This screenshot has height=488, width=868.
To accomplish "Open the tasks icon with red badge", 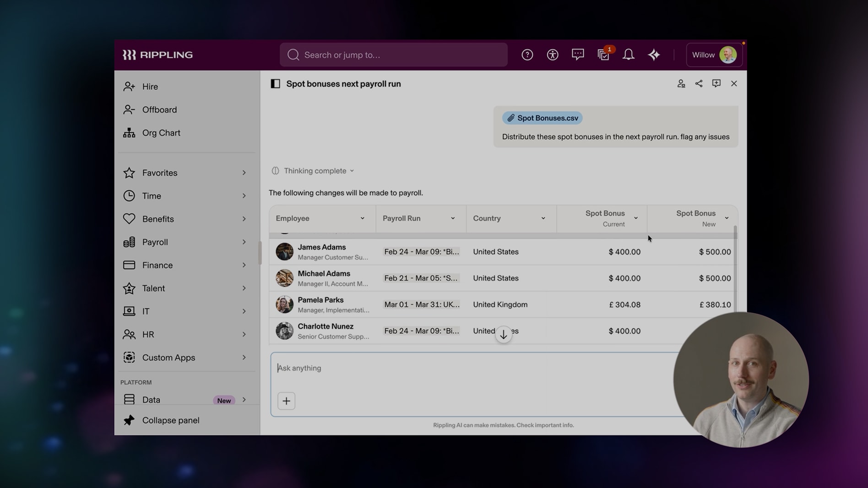I will coord(603,55).
